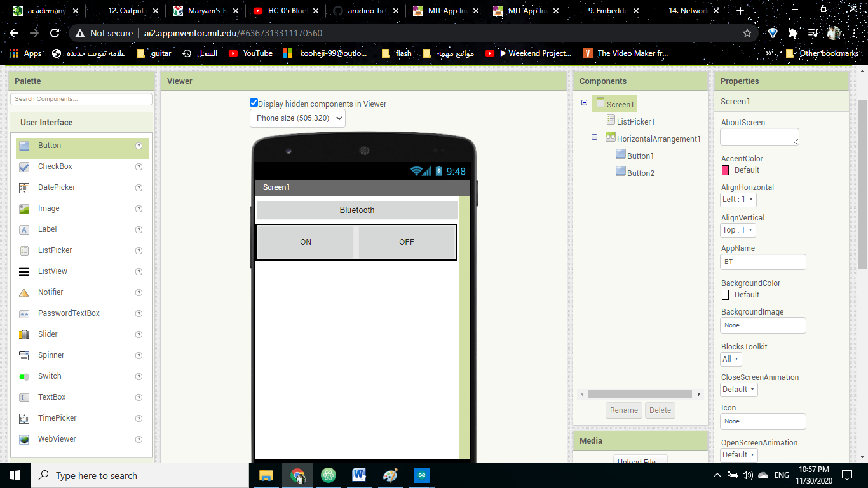Click the Rename button below Components
Screen dimensions: 868x488
[623, 410]
